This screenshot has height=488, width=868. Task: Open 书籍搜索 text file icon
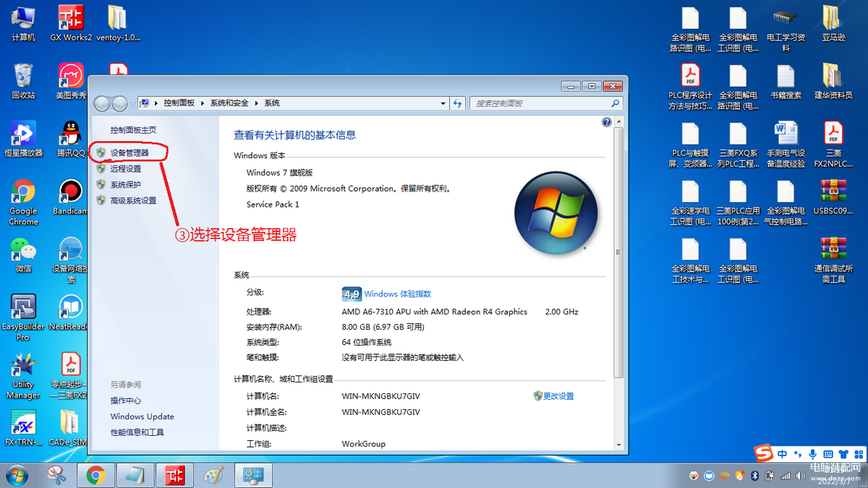pos(786,81)
